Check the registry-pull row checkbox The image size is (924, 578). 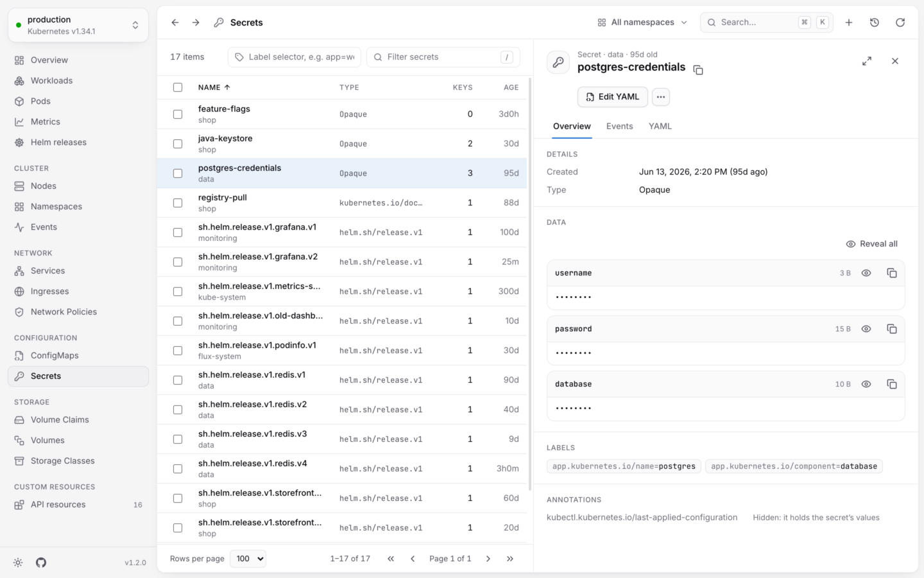tap(178, 203)
